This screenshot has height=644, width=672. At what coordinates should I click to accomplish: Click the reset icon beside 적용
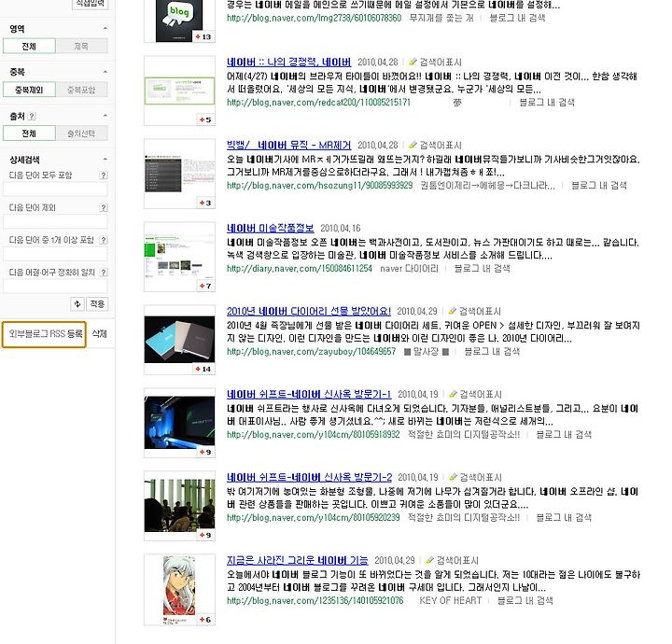(77, 303)
